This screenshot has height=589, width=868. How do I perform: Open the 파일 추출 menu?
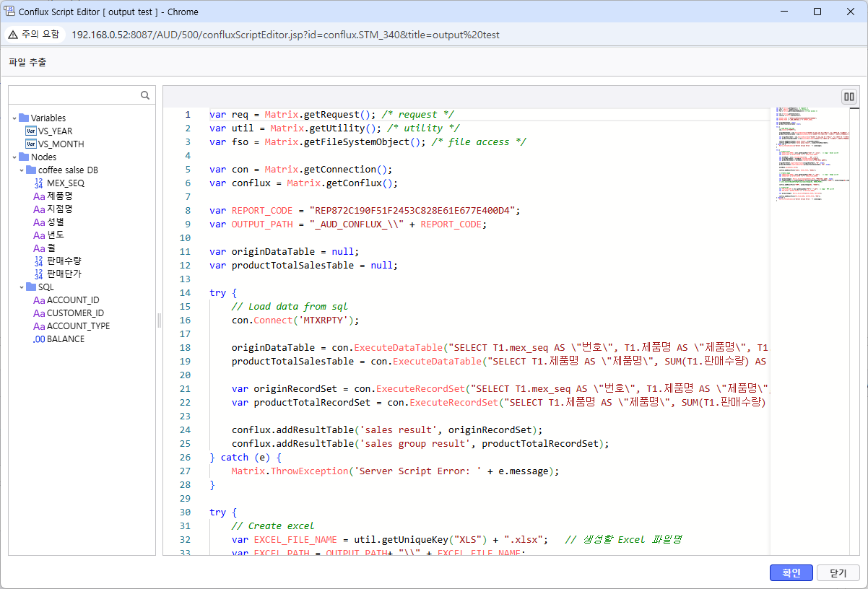27,62
